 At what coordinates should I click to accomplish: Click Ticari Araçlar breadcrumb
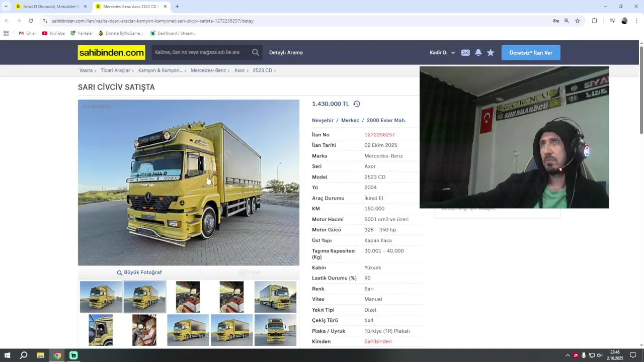pos(115,70)
